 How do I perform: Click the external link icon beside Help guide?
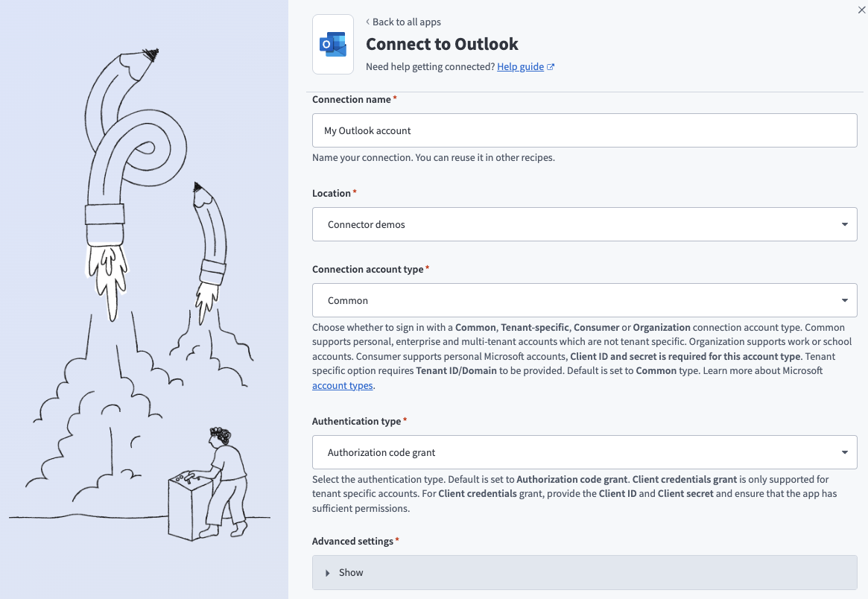coord(550,66)
